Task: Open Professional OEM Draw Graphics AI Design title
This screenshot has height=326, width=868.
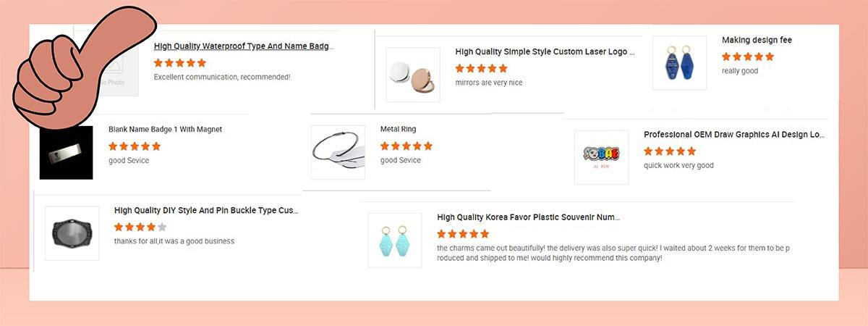Action: (734, 135)
